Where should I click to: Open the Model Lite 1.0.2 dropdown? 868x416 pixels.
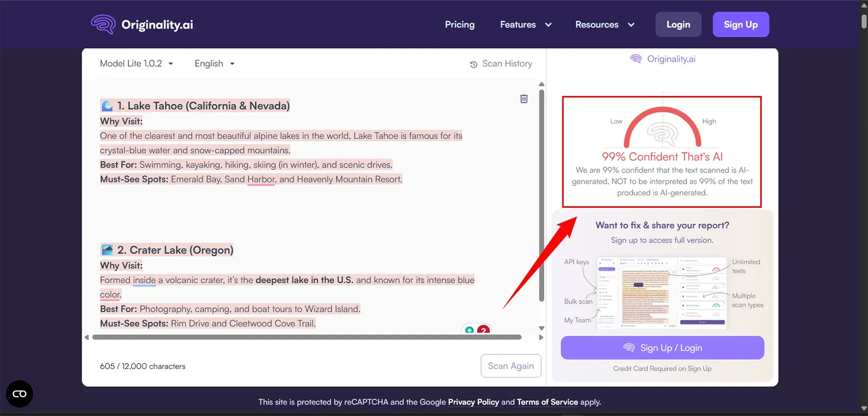pos(136,63)
